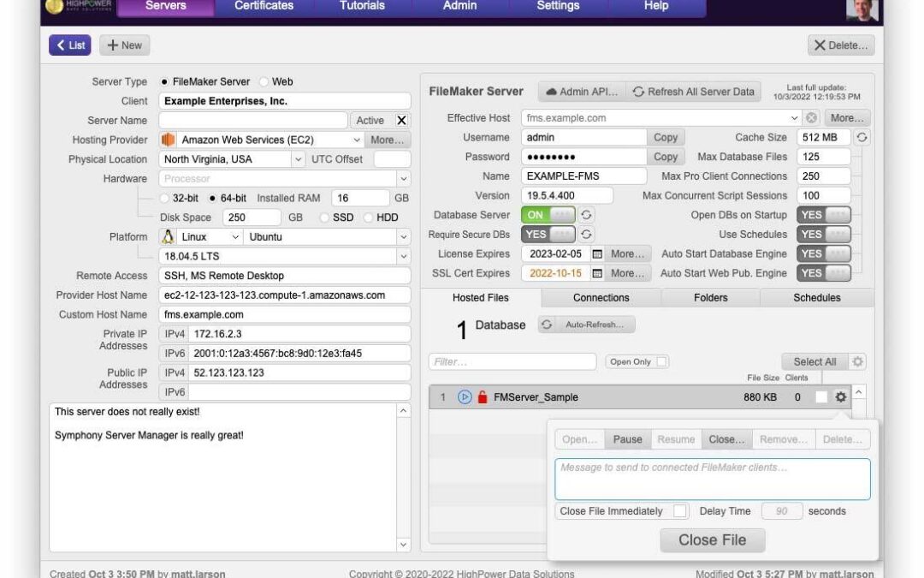Open the Schedules tab
Screen dimensions: 924x578
[817, 298]
